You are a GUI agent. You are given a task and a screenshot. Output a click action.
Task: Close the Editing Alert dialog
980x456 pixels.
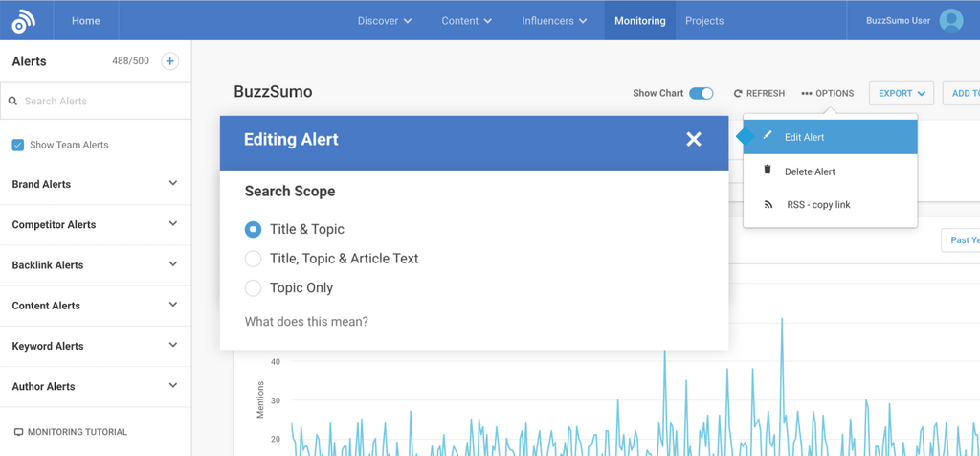pyautogui.click(x=694, y=140)
